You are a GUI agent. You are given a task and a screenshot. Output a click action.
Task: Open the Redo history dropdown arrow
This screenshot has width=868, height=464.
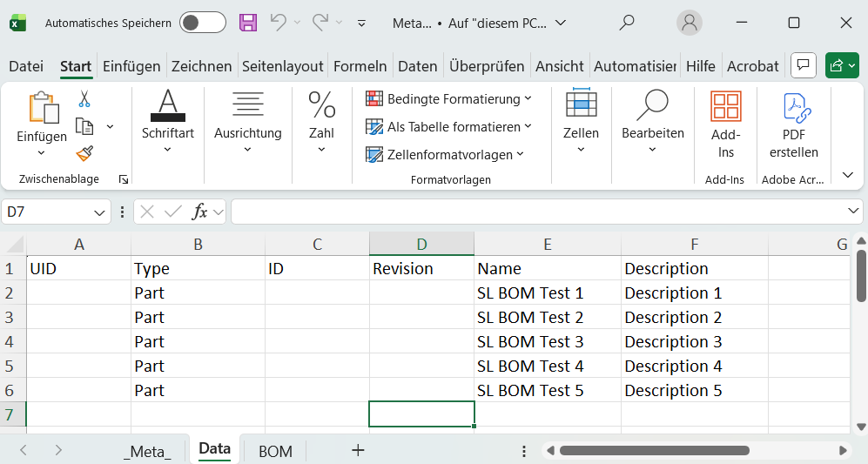coord(339,23)
